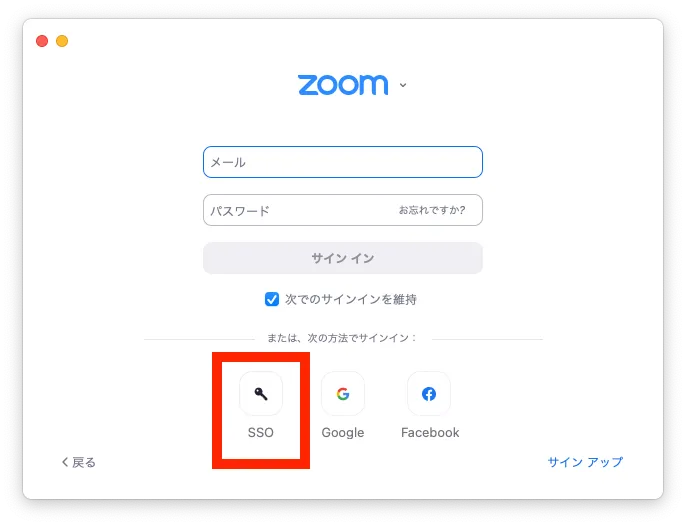Click the Facebook text label
Viewport: 686px width, 526px height.
430,432
